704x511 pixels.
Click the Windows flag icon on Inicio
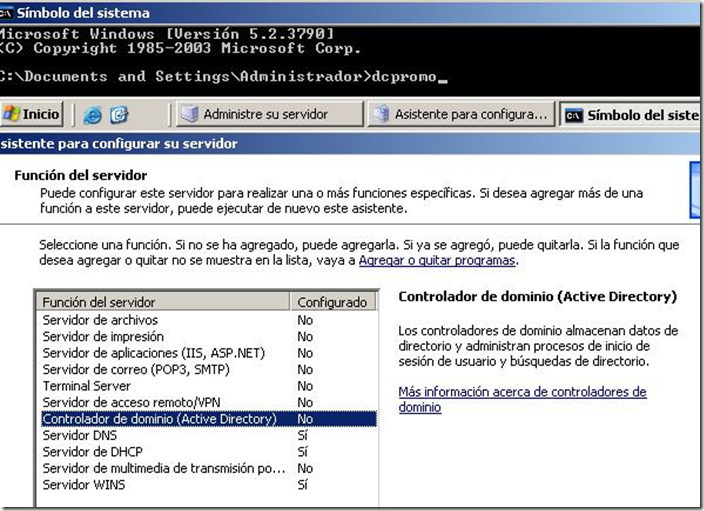pos(11,114)
